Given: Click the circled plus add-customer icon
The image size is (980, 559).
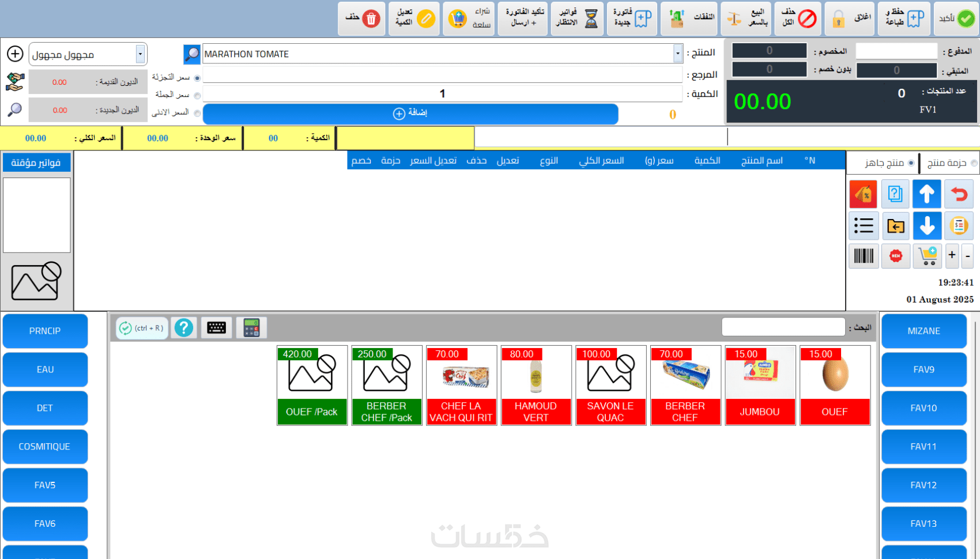Looking at the screenshot, I should 15,54.
